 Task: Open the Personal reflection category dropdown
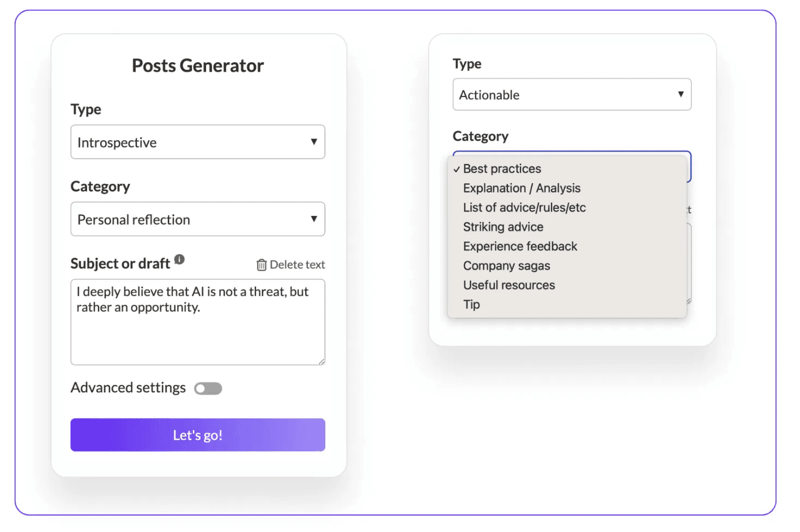click(x=198, y=219)
